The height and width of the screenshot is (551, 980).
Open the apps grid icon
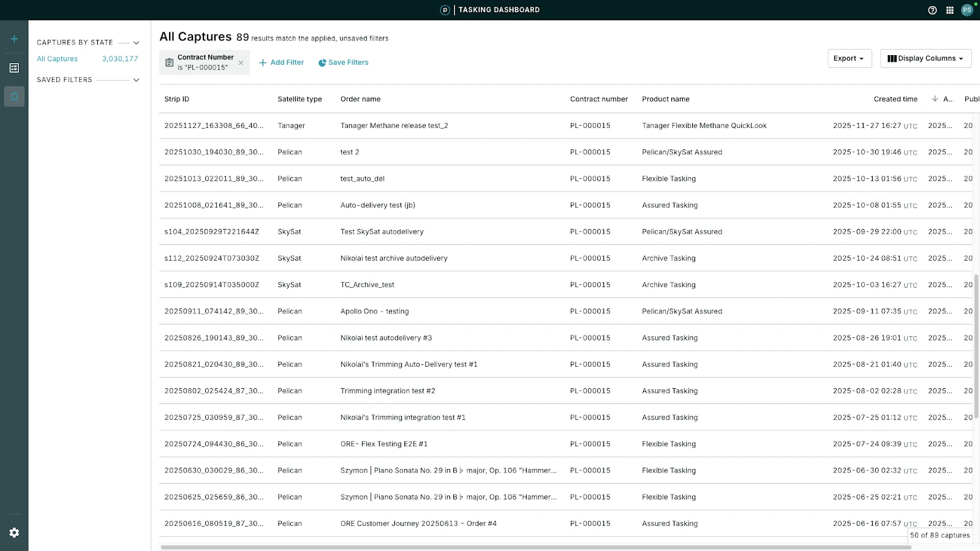[x=949, y=10]
